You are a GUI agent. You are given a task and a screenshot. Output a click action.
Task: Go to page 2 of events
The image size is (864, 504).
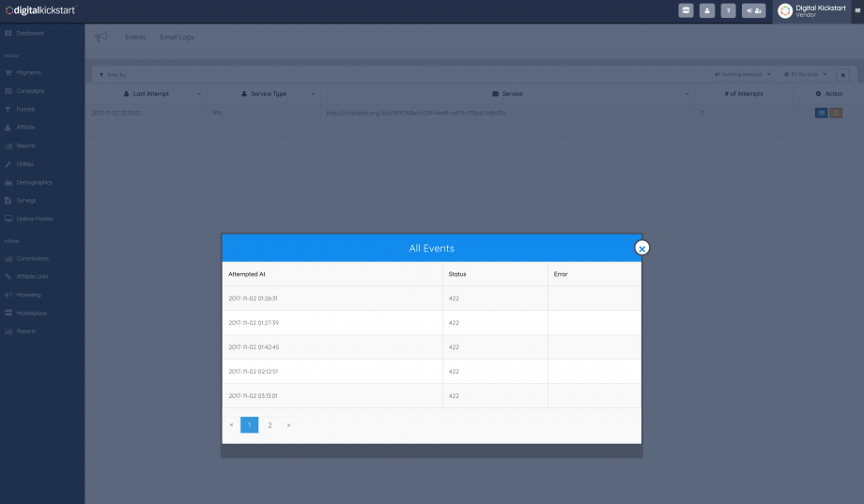[x=270, y=425]
